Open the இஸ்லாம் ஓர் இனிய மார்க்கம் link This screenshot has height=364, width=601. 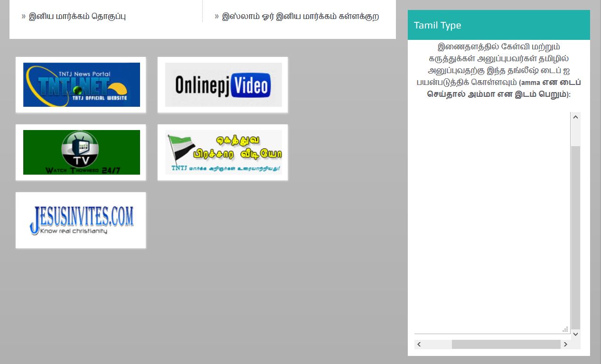tap(300, 16)
